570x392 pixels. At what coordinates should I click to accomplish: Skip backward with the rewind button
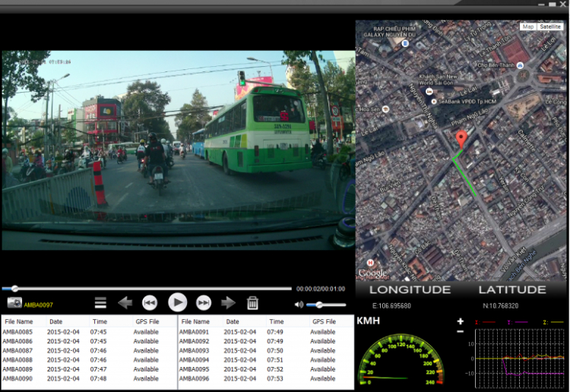pyautogui.click(x=150, y=302)
